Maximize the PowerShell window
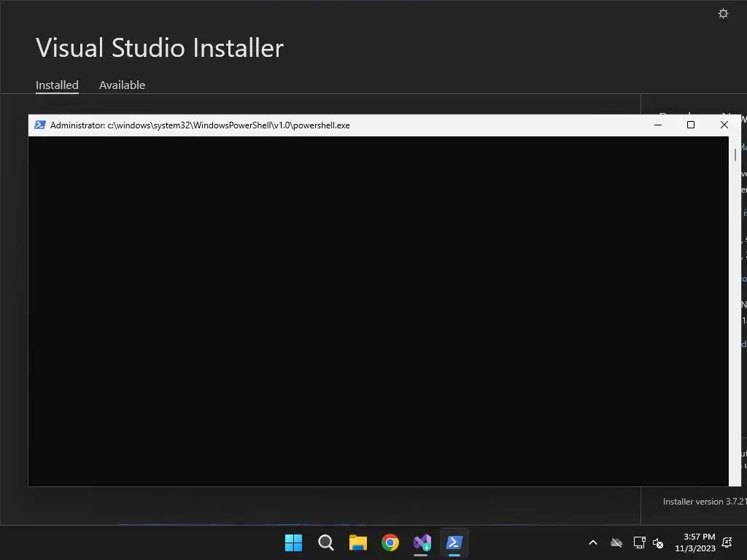This screenshot has height=560, width=747. click(691, 125)
